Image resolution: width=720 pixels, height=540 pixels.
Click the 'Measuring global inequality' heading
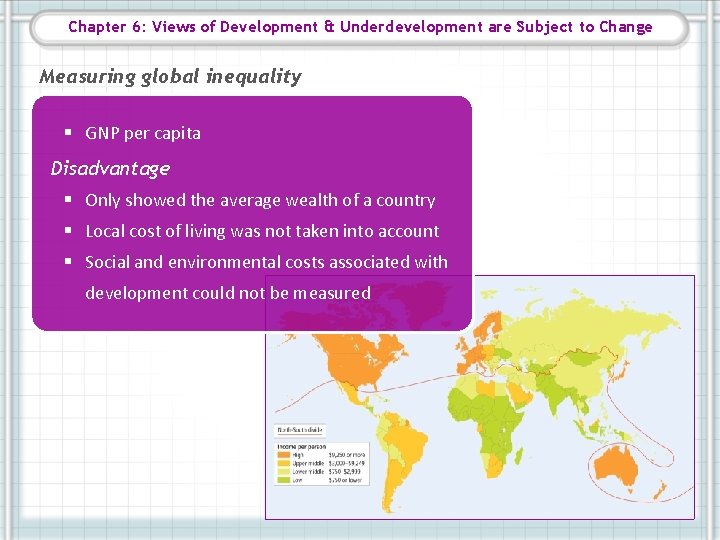click(170, 76)
